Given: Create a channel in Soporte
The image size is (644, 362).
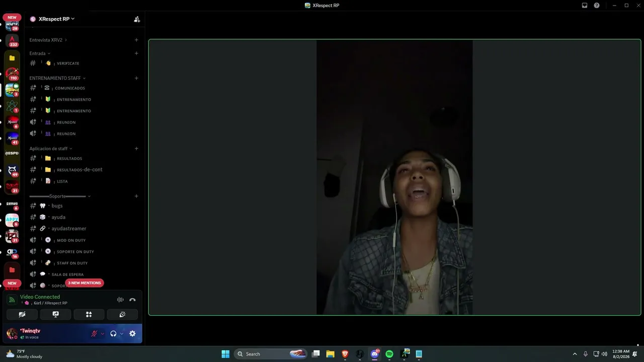Looking at the screenshot, I should point(136,196).
